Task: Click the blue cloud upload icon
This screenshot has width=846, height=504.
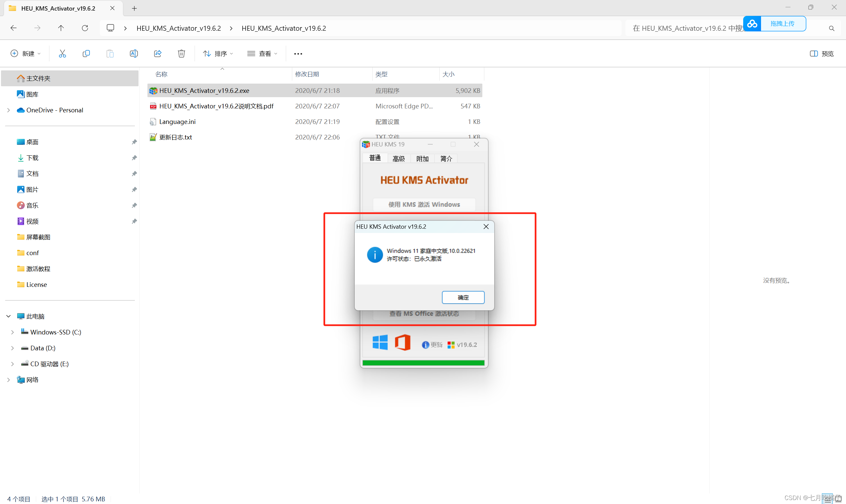Action: 752,24
